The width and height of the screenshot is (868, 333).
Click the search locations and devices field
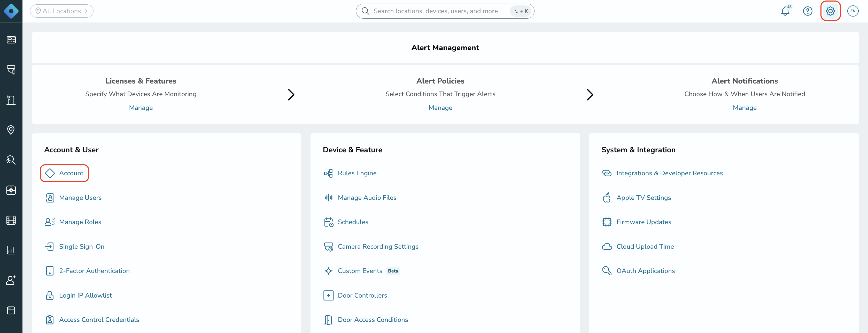pos(445,11)
